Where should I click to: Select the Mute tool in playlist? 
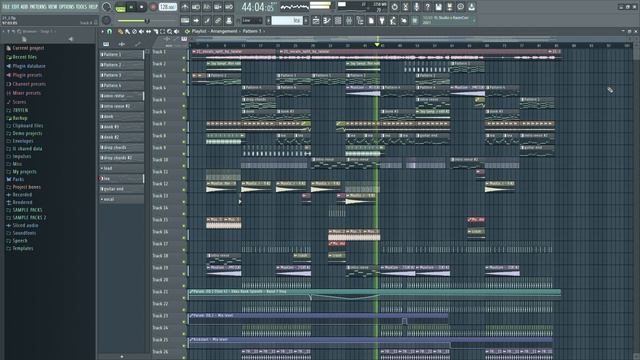click(141, 31)
